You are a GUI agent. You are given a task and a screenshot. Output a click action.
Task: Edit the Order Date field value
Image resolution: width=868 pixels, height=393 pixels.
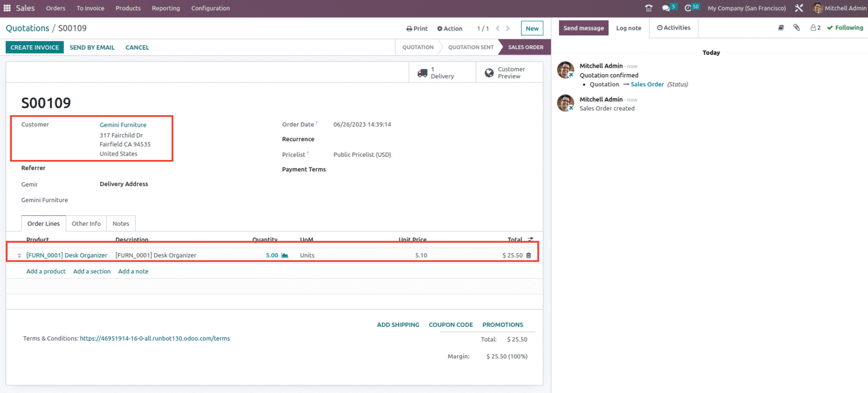coord(362,125)
